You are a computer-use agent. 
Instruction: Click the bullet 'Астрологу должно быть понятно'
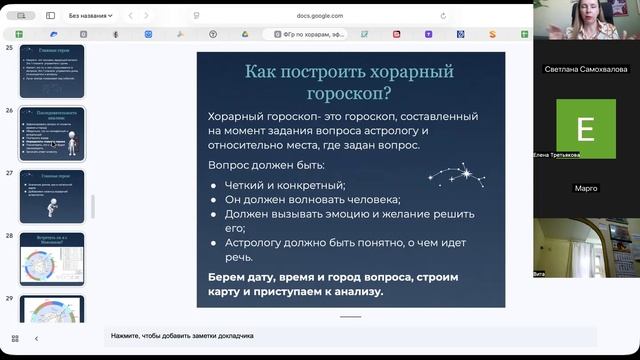[345, 250]
